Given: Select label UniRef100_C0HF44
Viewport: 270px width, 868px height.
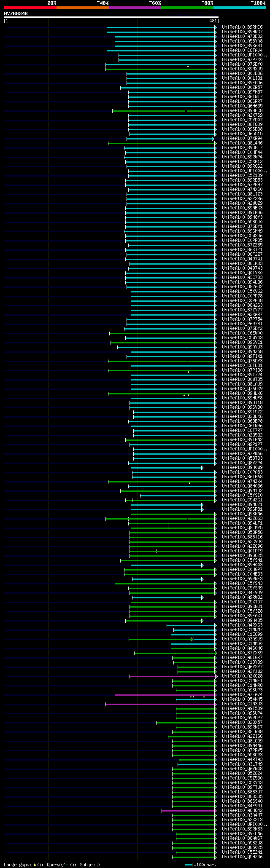Looking at the screenshot, I should [242, 153].
